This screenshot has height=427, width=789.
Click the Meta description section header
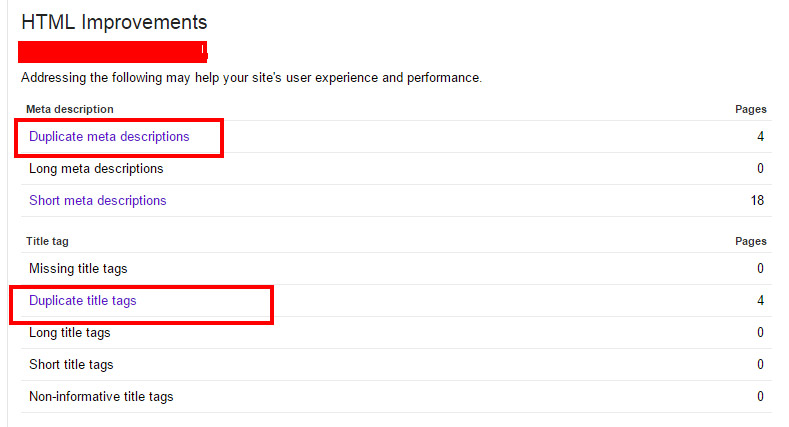tap(70, 109)
